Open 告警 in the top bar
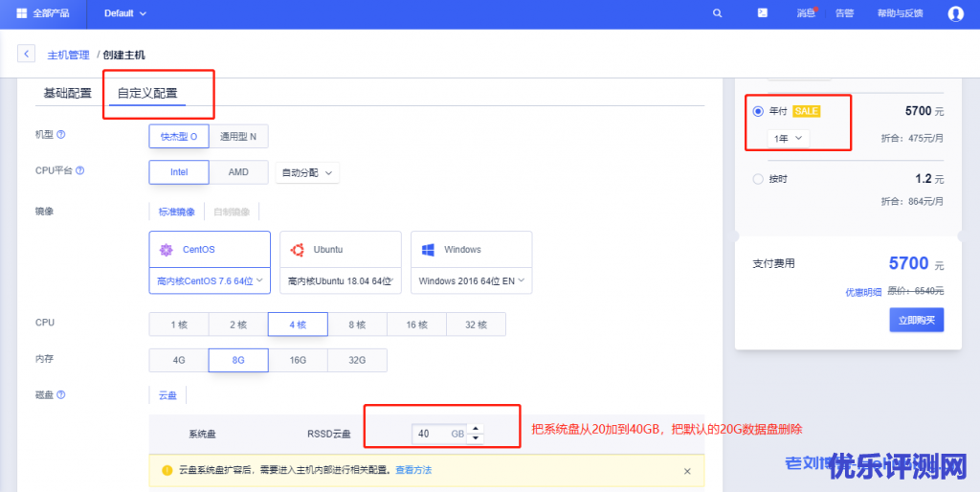980x492 pixels. [844, 13]
